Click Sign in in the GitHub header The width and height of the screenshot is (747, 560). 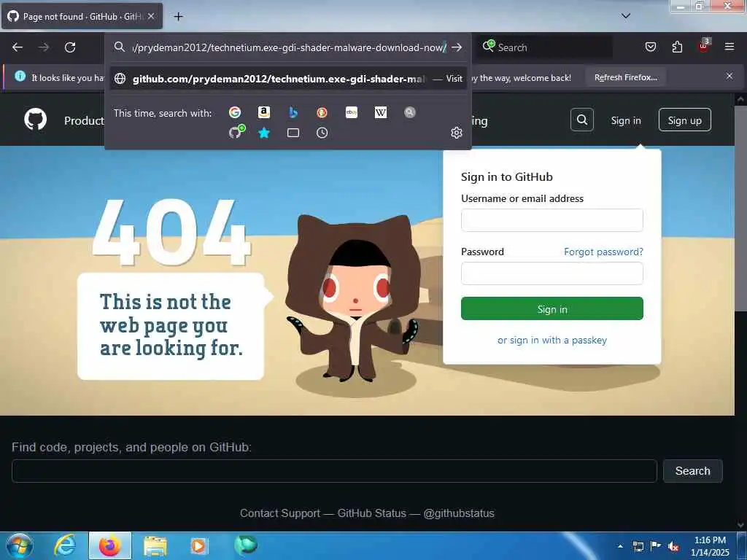pos(625,120)
